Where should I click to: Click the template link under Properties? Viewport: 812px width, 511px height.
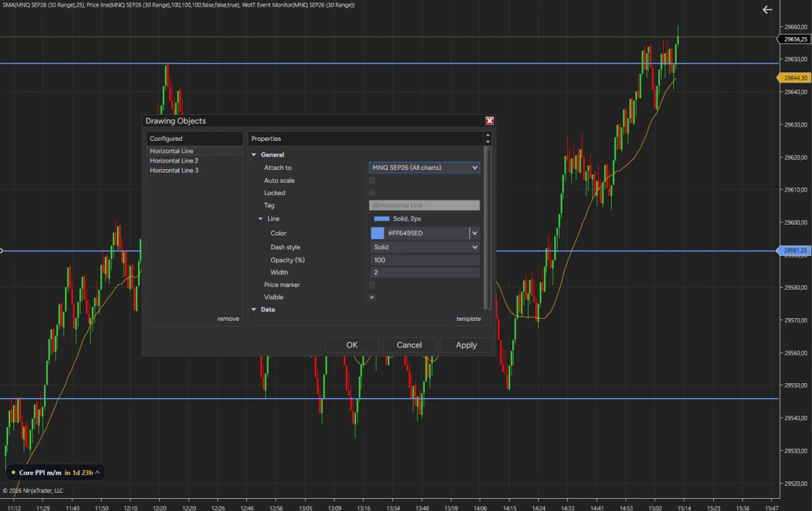coord(468,319)
